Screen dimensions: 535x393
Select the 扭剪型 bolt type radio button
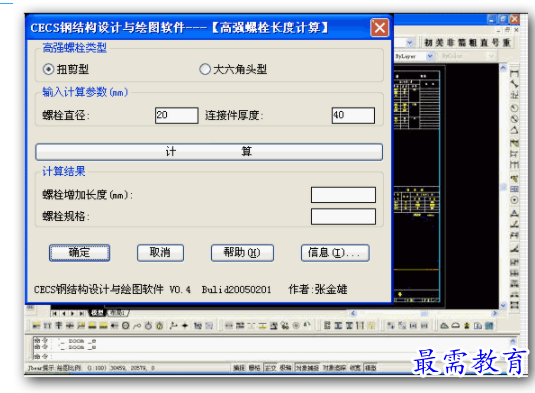click(x=48, y=69)
